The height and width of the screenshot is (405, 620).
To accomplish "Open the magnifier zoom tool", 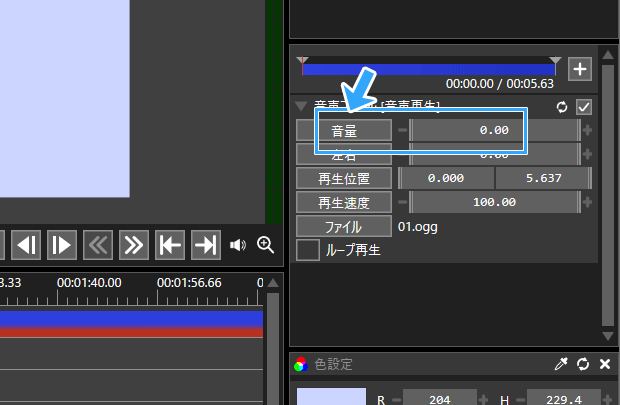I will tap(265, 245).
